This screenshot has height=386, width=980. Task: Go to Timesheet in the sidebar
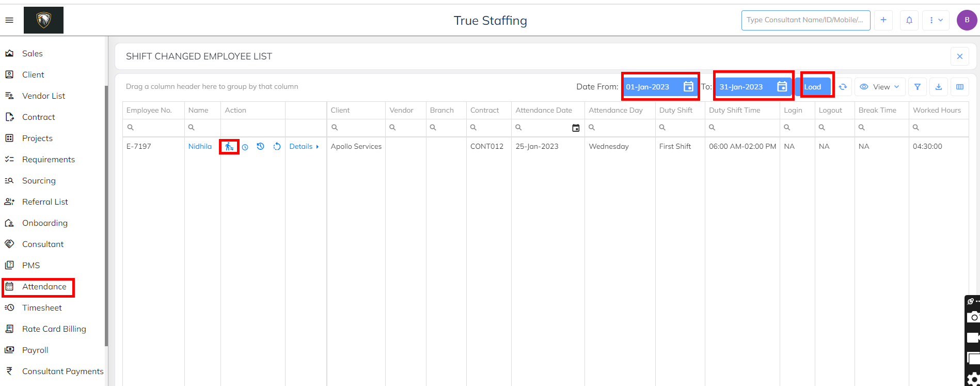tap(42, 308)
